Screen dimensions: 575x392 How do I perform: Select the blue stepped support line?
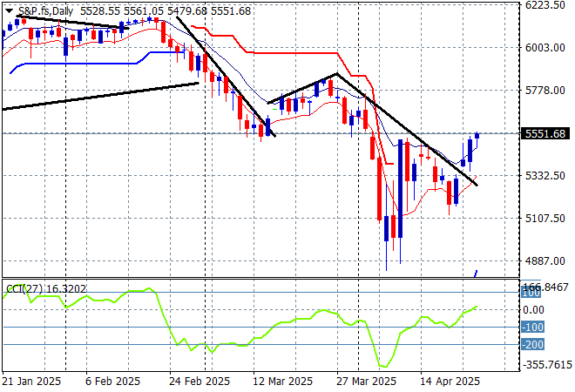click(x=87, y=63)
